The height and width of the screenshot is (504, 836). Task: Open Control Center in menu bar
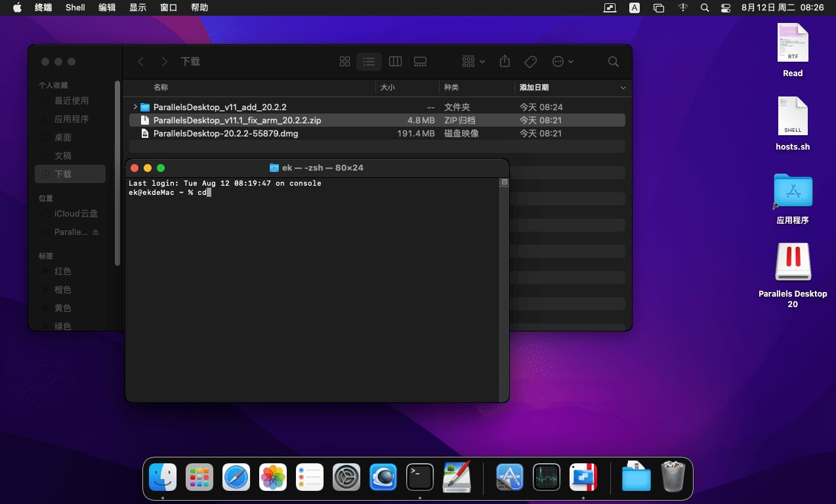click(x=725, y=8)
